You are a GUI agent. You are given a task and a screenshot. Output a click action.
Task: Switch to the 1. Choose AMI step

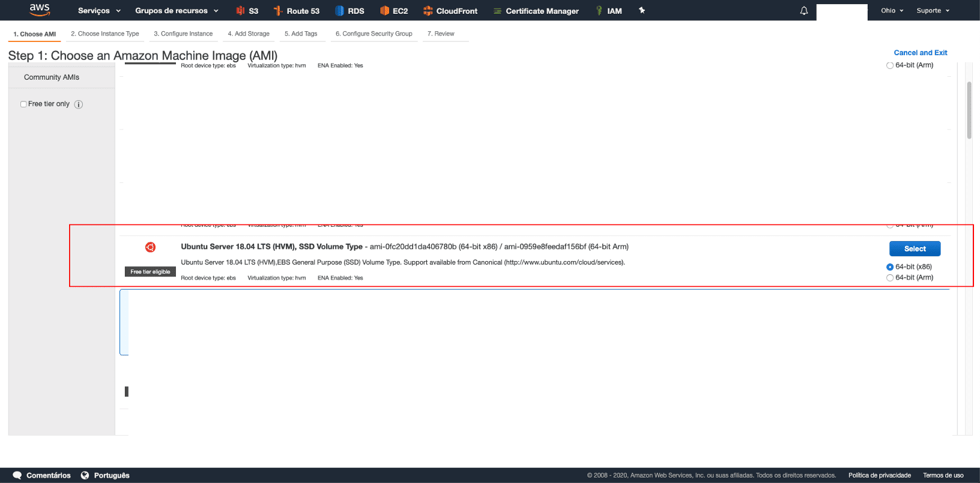click(35, 34)
